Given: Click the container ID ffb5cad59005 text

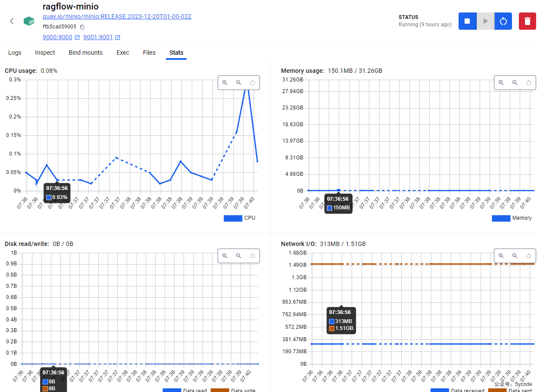Looking at the screenshot, I should tap(59, 27).
